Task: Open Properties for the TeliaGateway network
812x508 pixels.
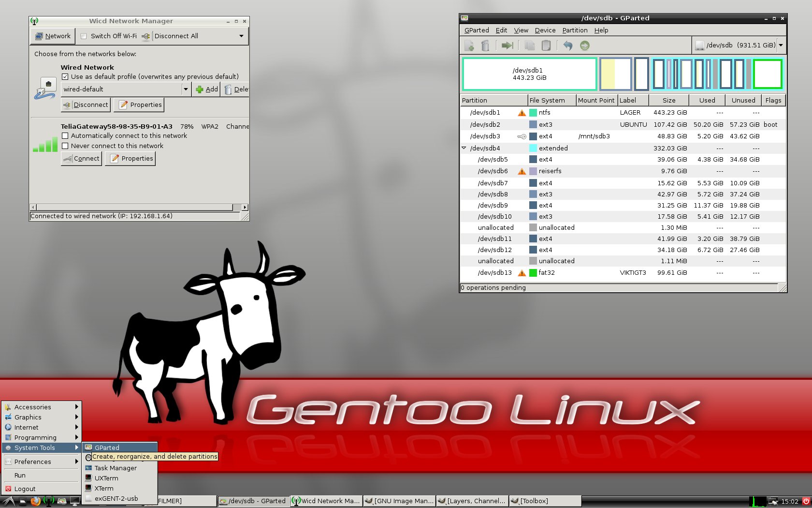Action: tap(130, 159)
